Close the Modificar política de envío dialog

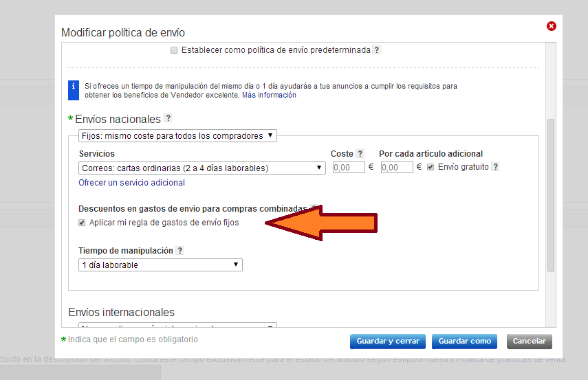tap(551, 26)
